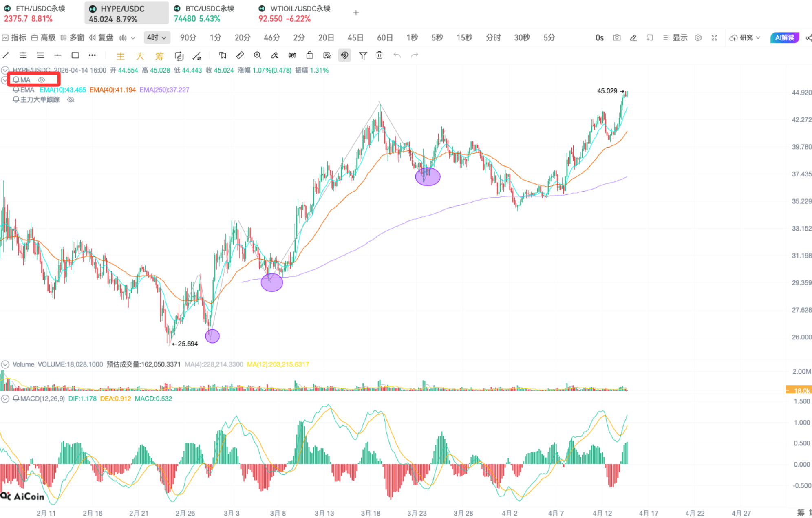Enter fullscreen with expand icon
Image resolution: width=812 pixels, height=518 pixels.
pos(715,37)
